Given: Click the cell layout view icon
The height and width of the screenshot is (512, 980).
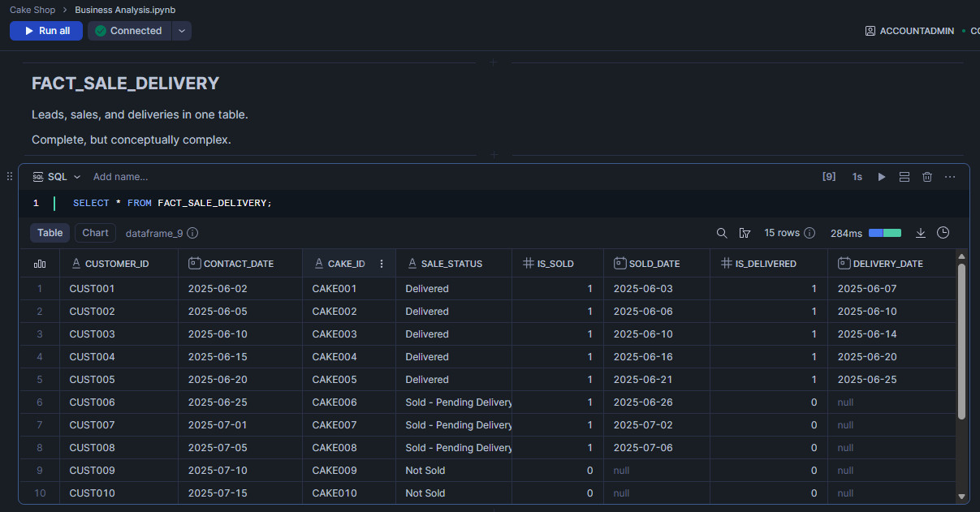Looking at the screenshot, I should click(904, 177).
